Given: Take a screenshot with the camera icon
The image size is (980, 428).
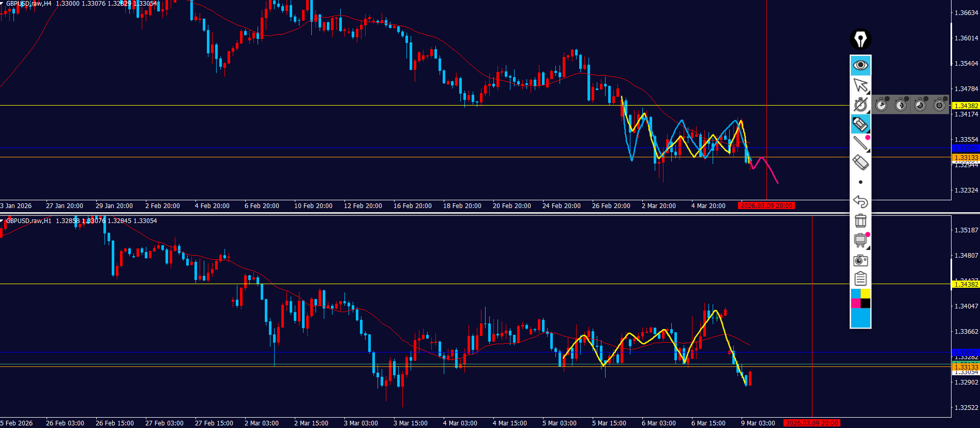Looking at the screenshot, I should [x=861, y=260].
